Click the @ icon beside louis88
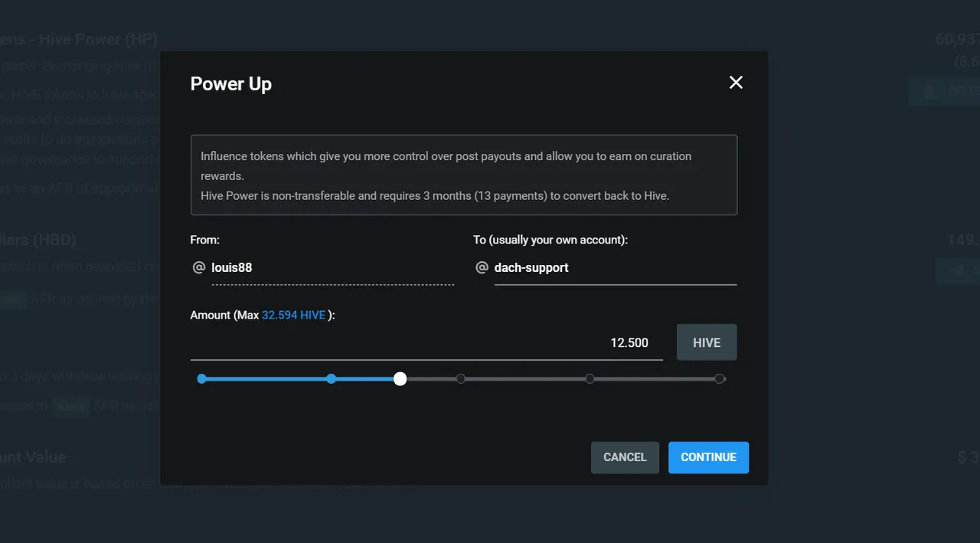Viewport: 980px width, 543px height. click(x=199, y=267)
